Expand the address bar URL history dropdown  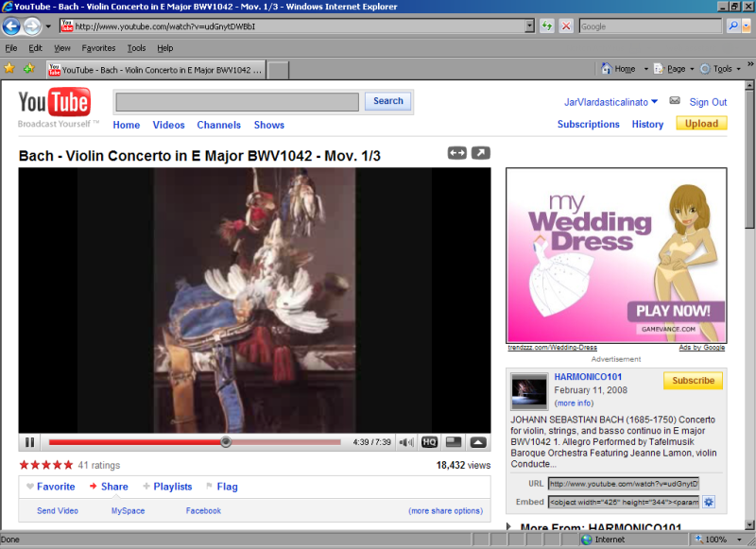click(x=529, y=26)
